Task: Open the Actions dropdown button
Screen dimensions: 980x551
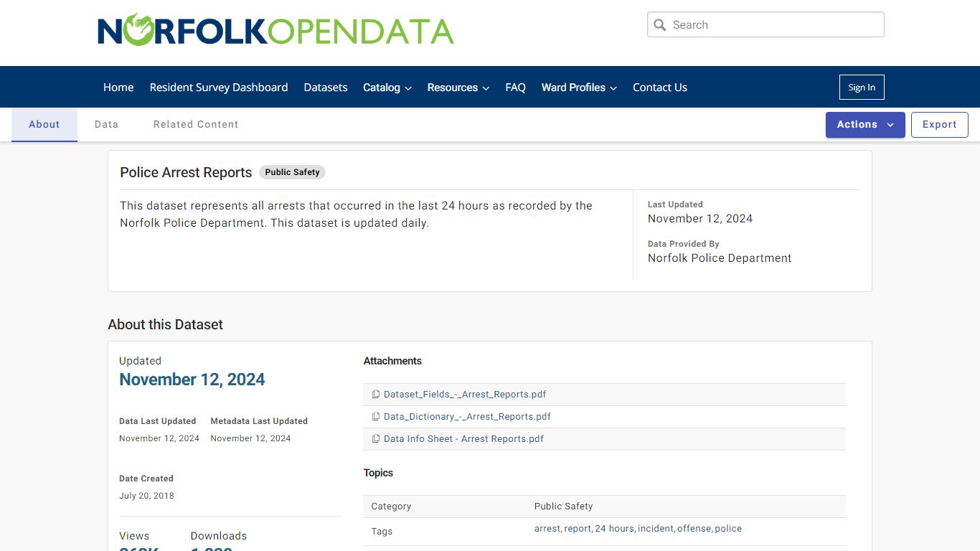Action: [865, 125]
